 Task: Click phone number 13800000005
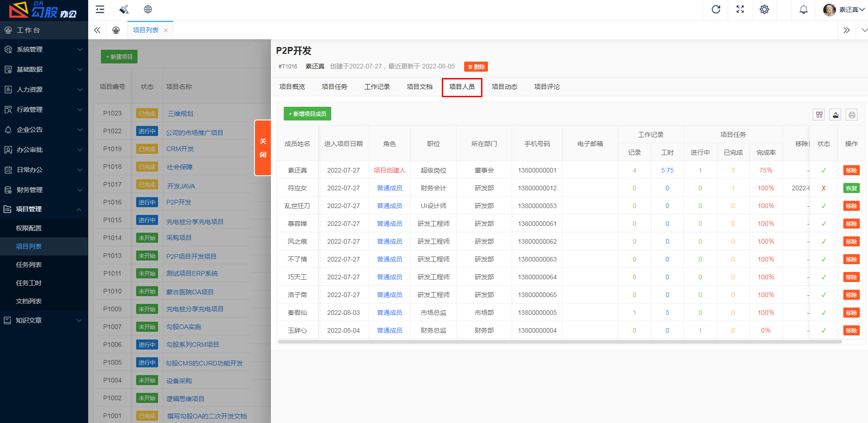click(537, 313)
